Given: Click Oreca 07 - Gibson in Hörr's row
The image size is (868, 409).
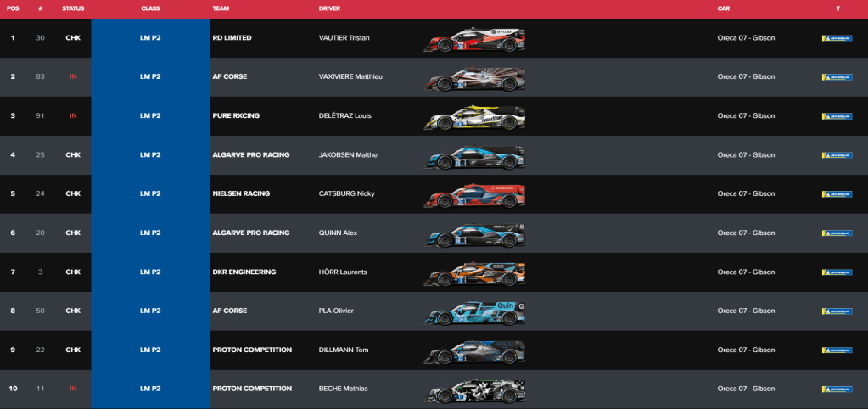Looking at the screenshot, I should (746, 272).
